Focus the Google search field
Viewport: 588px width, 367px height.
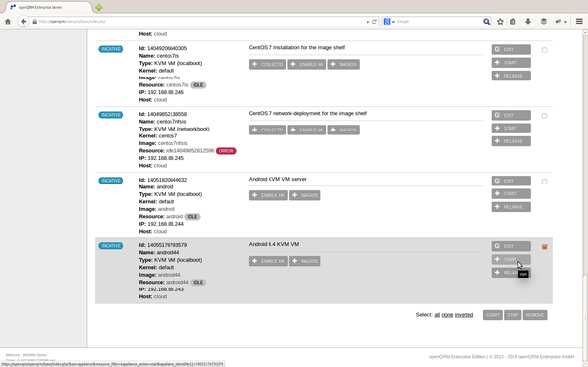439,22
